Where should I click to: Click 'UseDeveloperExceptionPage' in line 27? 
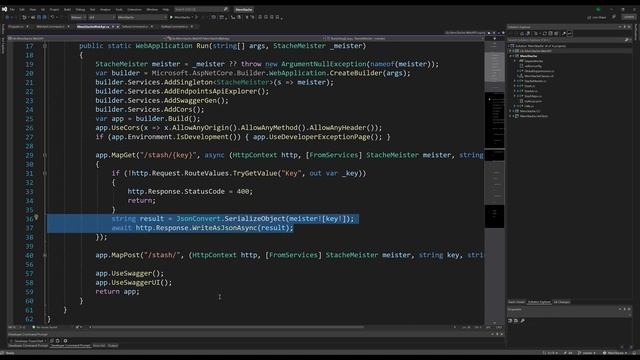(320, 137)
